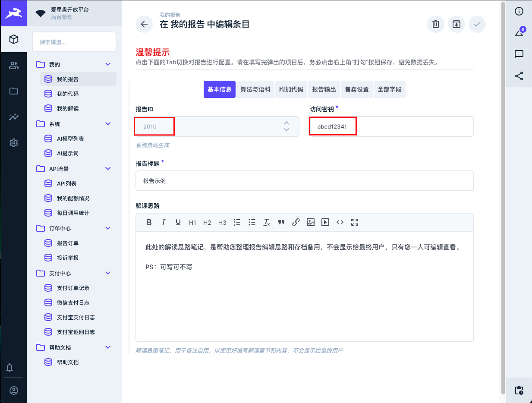Toggle italic formatting in editor
The width and height of the screenshot is (532, 403).
(164, 222)
